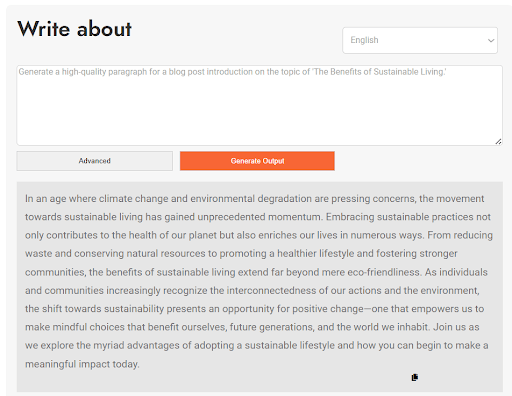Image resolution: width=512 pixels, height=396 pixels.
Task: Click the phrase 'Join us as' in output
Action: tap(456, 327)
